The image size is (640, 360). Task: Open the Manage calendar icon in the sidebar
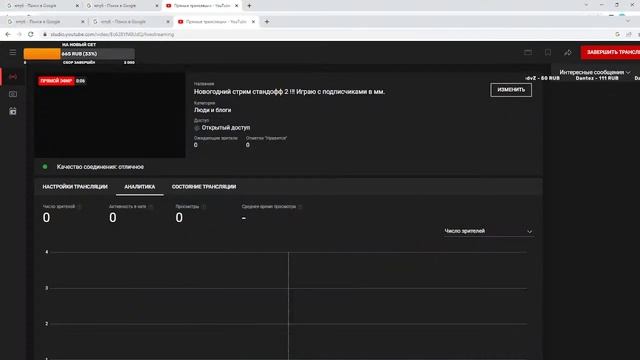point(13,111)
